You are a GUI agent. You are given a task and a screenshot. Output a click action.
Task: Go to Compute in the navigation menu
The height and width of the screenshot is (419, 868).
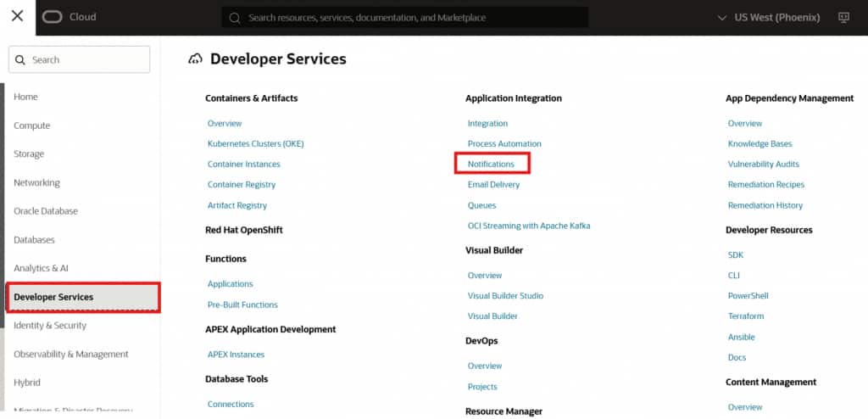[32, 126]
